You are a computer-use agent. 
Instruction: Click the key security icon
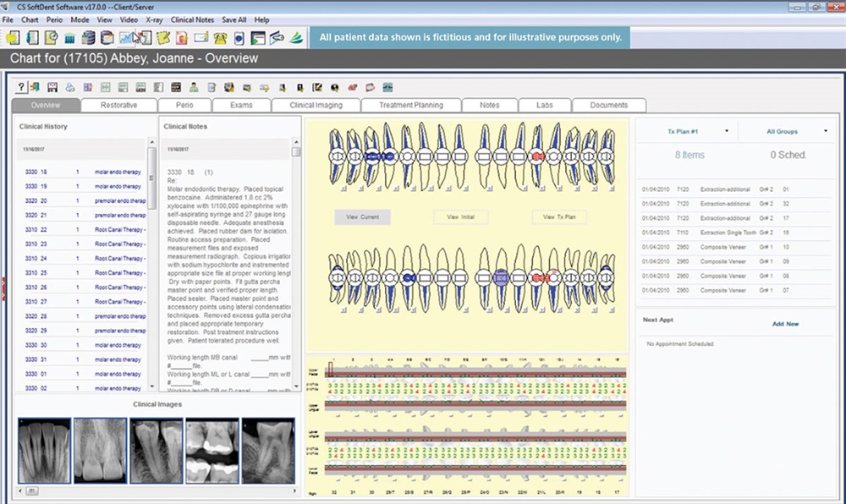pyautogui.click(x=277, y=38)
